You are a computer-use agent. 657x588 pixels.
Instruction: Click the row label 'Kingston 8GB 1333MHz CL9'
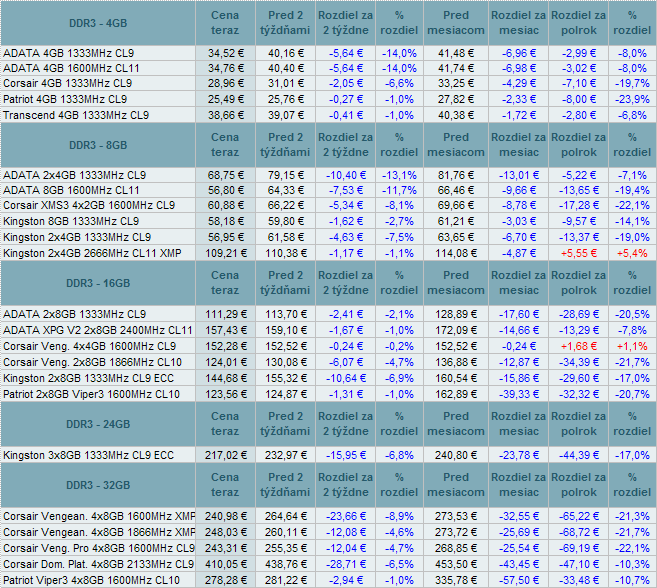(x=71, y=221)
